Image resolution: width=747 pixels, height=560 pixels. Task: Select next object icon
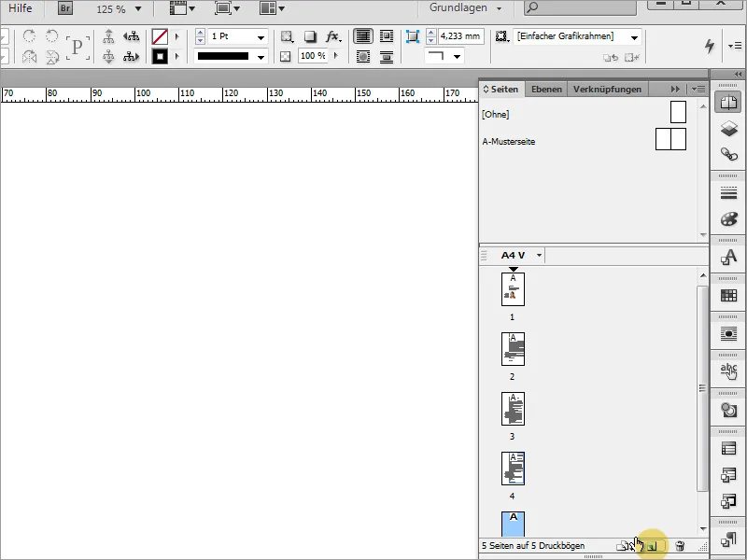pos(131,57)
